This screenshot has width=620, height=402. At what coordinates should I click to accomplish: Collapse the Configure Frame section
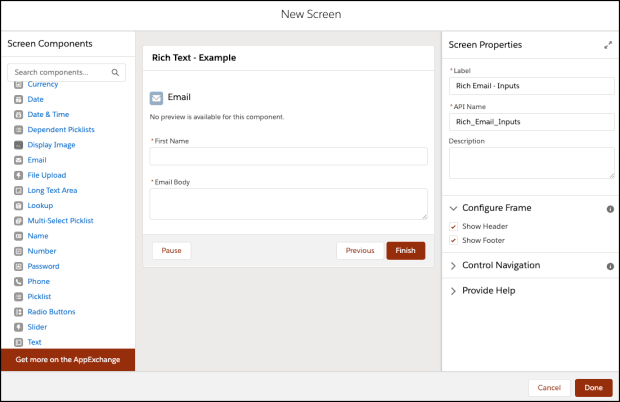click(x=453, y=208)
